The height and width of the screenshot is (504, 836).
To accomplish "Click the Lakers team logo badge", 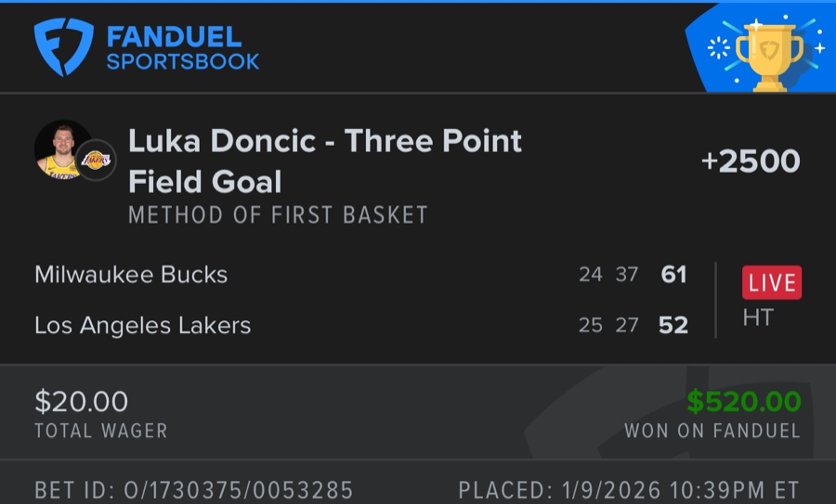I will pyautogui.click(x=95, y=161).
